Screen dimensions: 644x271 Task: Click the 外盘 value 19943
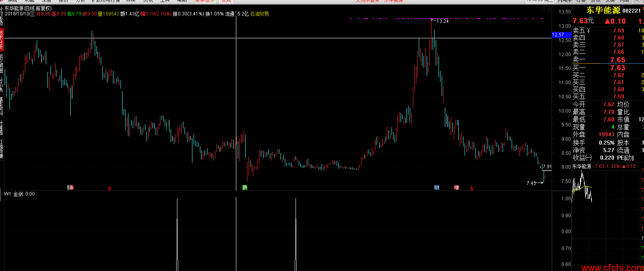(606, 134)
